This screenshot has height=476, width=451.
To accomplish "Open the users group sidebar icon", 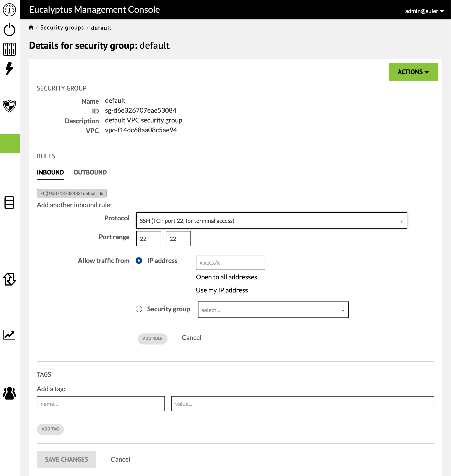I will pos(9,393).
